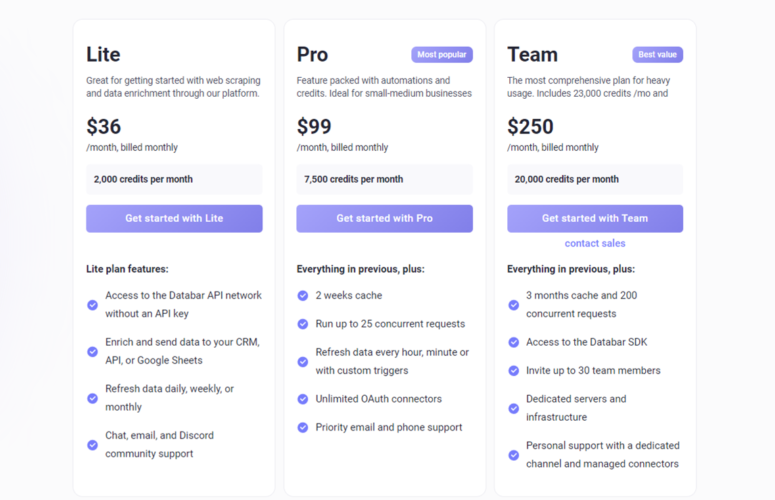Click checkmark next to Access to the Databar SDK

click(514, 342)
